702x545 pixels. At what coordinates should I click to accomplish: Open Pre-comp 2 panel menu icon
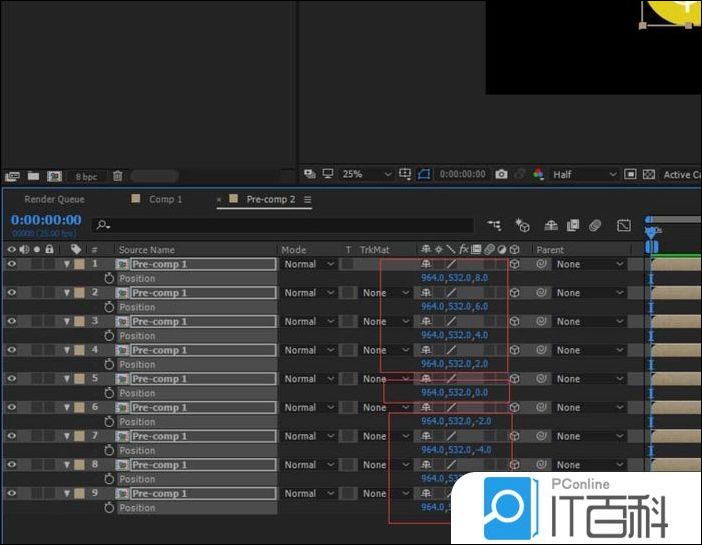point(308,199)
